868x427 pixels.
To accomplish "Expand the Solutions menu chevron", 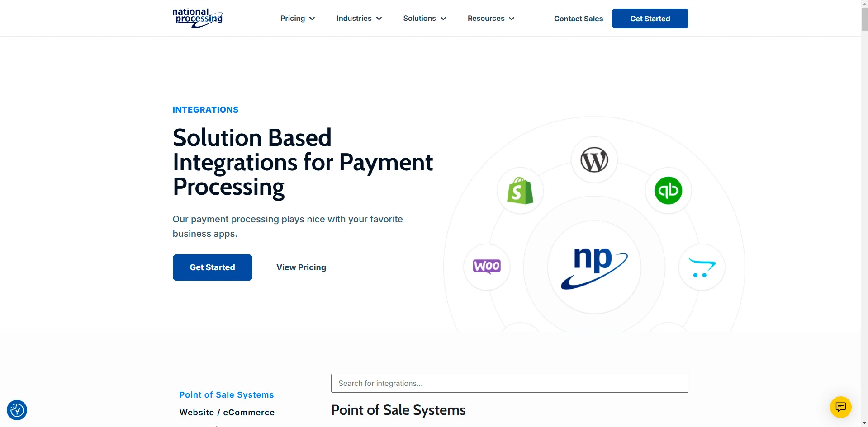I will (x=443, y=19).
